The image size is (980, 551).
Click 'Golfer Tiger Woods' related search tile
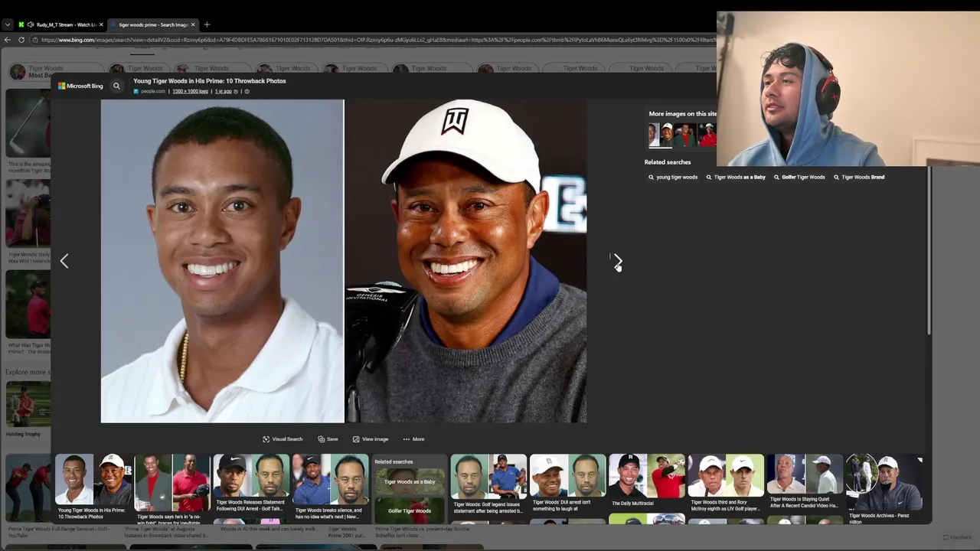(409, 510)
